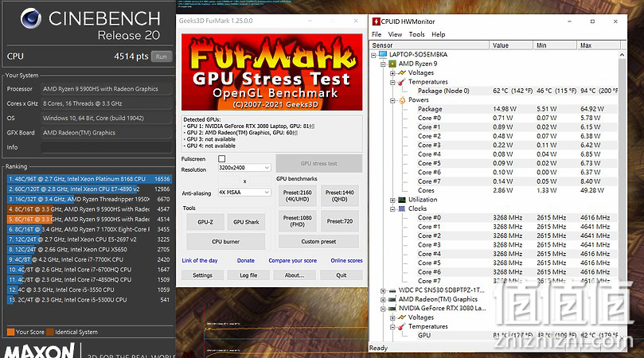Click the Max column header
Screen dimensions: 644x358
(x=599, y=45)
